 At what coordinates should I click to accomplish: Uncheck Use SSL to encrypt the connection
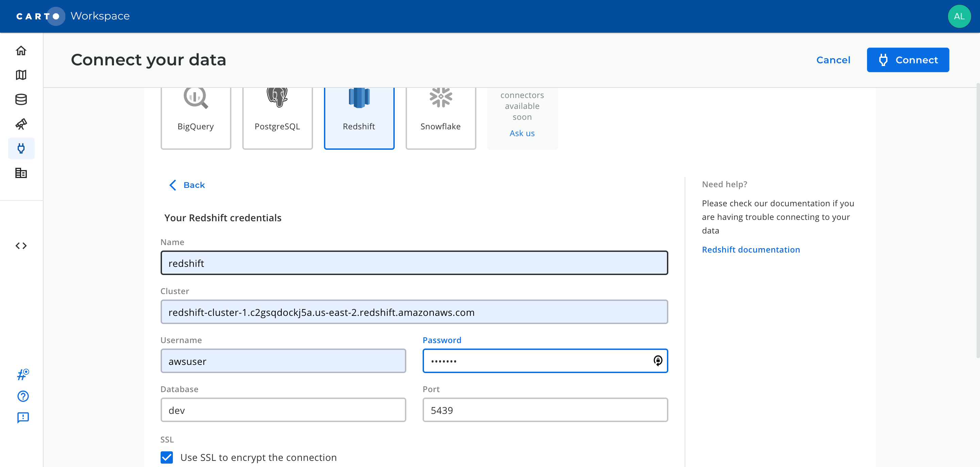pyautogui.click(x=167, y=457)
